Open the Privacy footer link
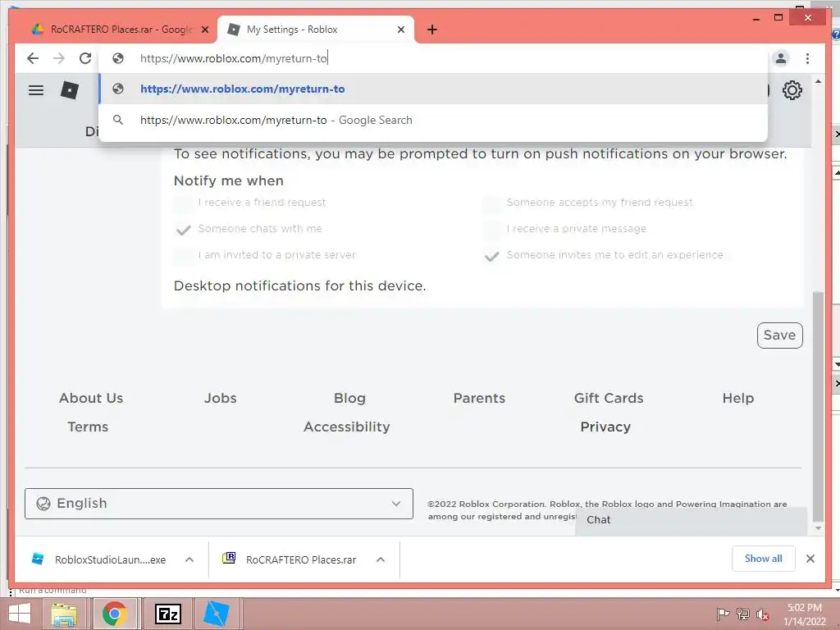This screenshot has width=840, height=630. pyautogui.click(x=605, y=427)
